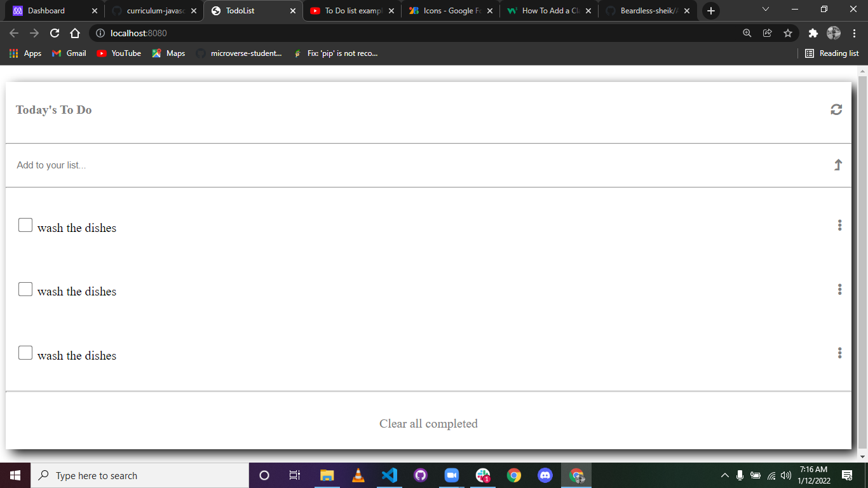Share this page icon
868x488 pixels.
coord(768,33)
